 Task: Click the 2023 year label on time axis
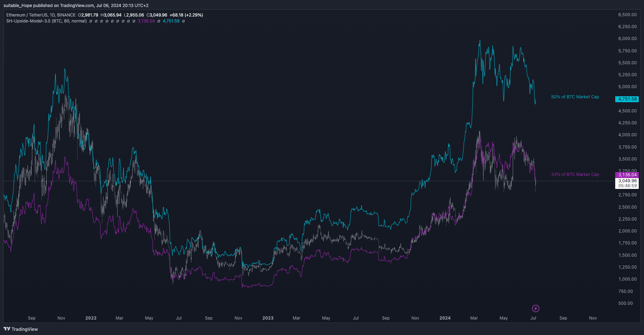268,318
